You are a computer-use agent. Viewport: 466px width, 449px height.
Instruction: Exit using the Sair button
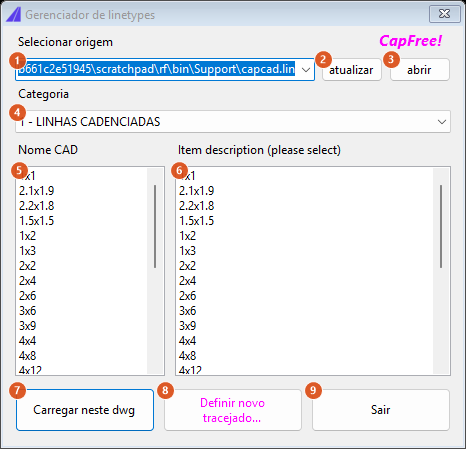pyautogui.click(x=381, y=410)
